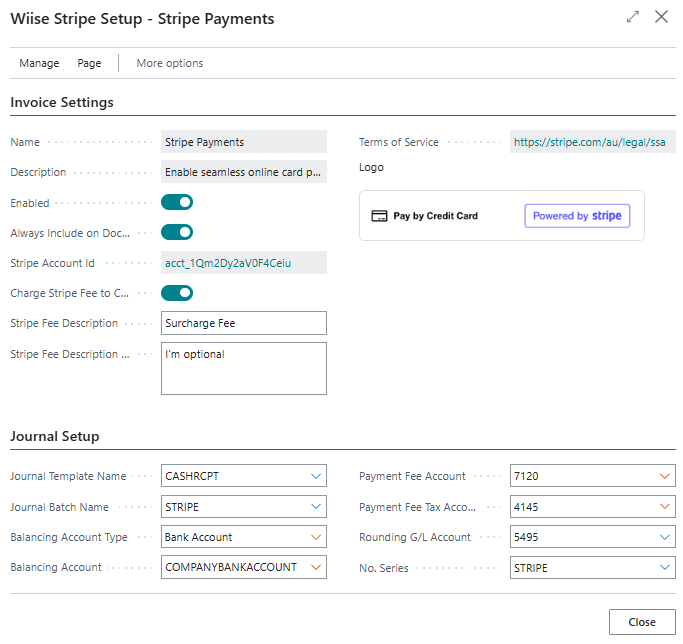Open the Rounding G/L Account dropdown

point(665,537)
